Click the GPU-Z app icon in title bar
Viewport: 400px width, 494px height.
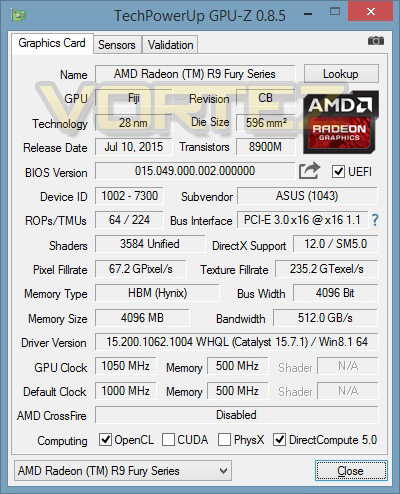[18, 15]
